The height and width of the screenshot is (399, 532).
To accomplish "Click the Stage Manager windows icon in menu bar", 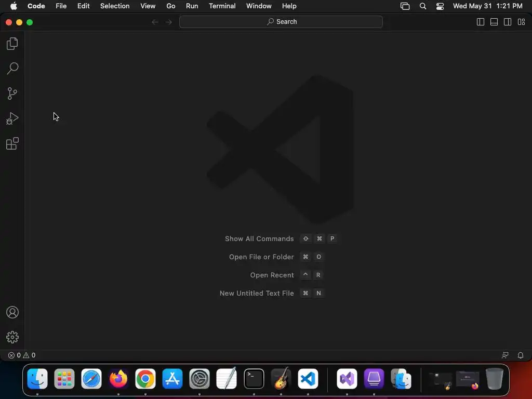I will pos(405,6).
